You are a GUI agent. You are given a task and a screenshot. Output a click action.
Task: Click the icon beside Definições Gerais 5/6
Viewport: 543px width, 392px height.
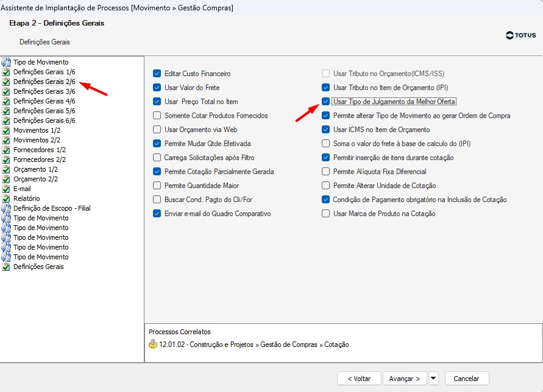6,111
